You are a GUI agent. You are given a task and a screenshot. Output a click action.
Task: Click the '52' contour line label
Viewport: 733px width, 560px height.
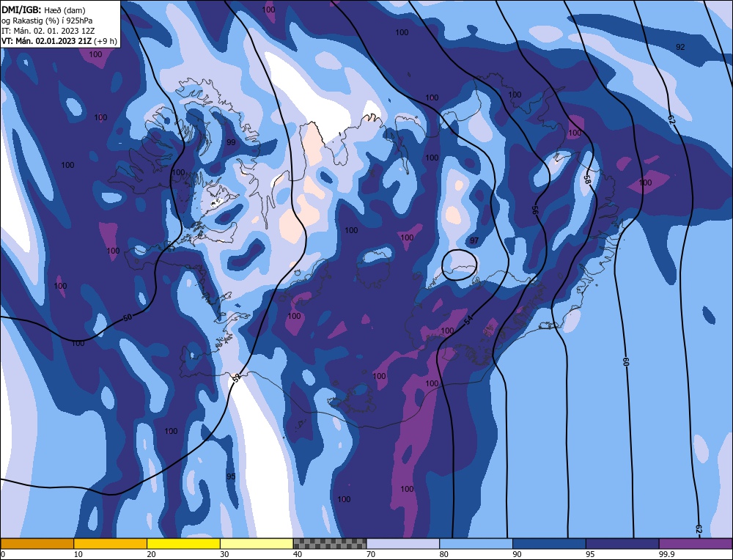[x=237, y=377]
